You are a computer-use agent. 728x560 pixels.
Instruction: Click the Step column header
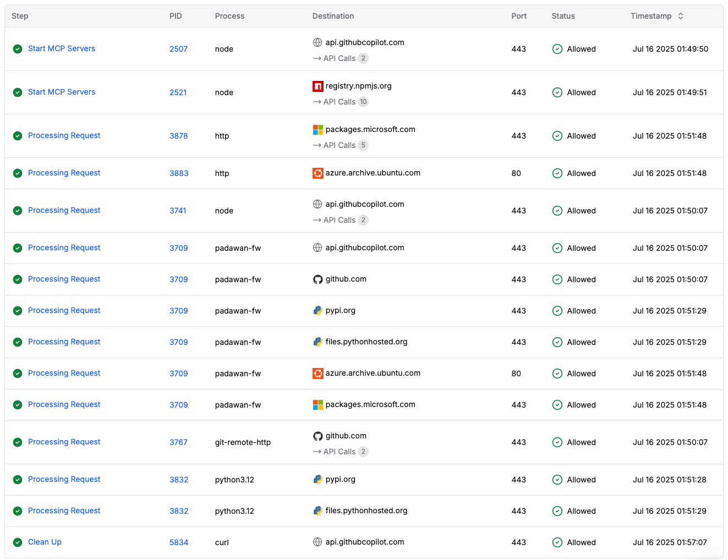coord(20,16)
